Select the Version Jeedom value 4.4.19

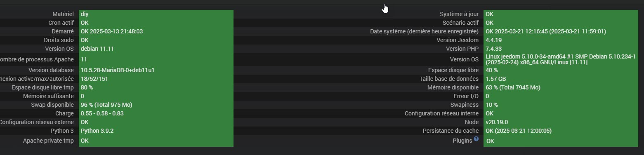pos(561,40)
